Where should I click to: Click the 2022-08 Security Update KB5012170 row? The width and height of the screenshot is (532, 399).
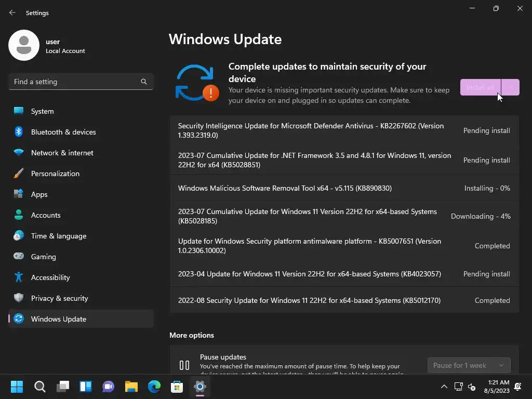pos(344,300)
